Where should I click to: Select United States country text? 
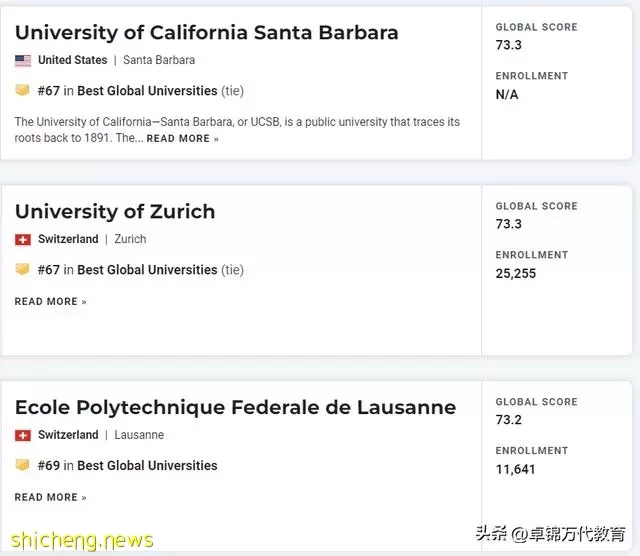[73, 60]
